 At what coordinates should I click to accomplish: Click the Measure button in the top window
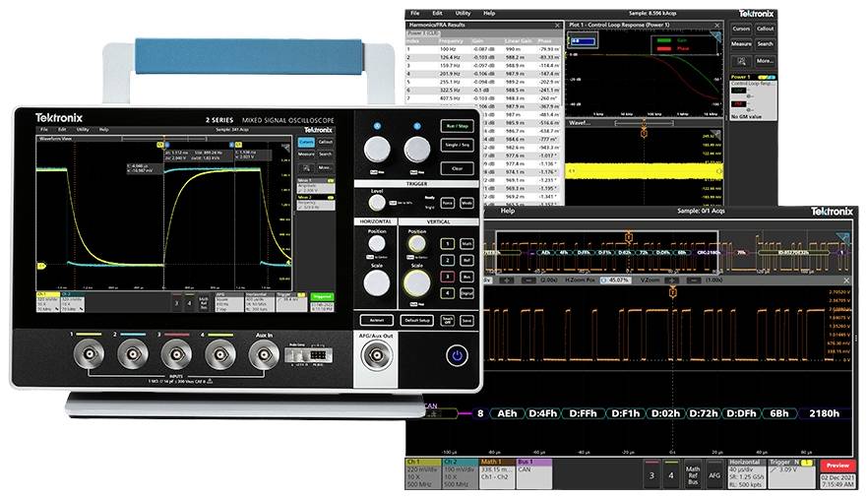point(740,44)
